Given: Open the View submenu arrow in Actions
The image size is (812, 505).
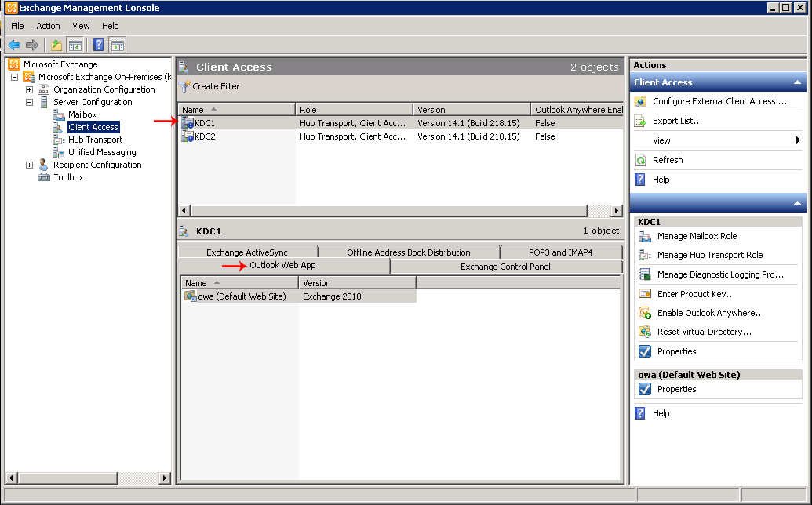Looking at the screenshot, I should [798, 140].
